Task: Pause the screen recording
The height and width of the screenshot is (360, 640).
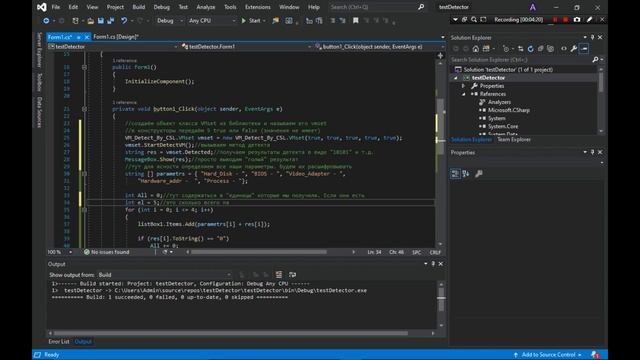Action: point(555,20)
